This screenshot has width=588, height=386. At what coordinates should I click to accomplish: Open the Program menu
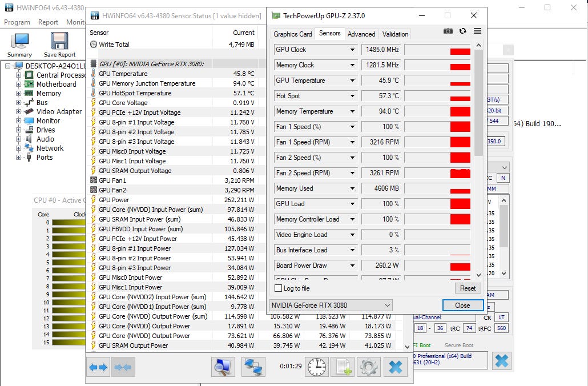(17, 22)
